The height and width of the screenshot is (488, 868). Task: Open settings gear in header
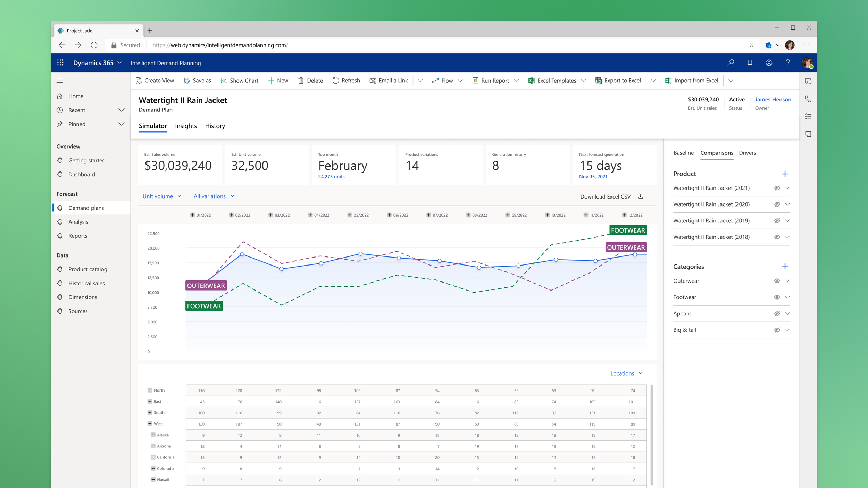point(769,63)
